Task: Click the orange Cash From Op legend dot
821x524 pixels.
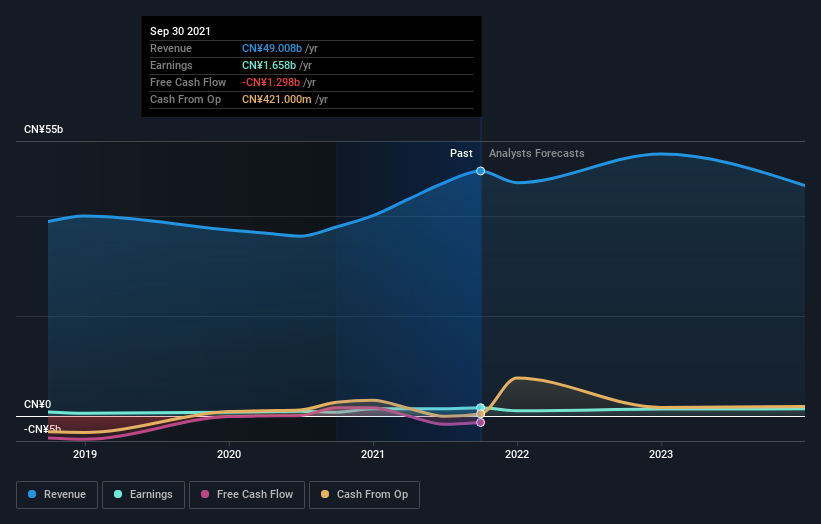Action: click(325, 494)
